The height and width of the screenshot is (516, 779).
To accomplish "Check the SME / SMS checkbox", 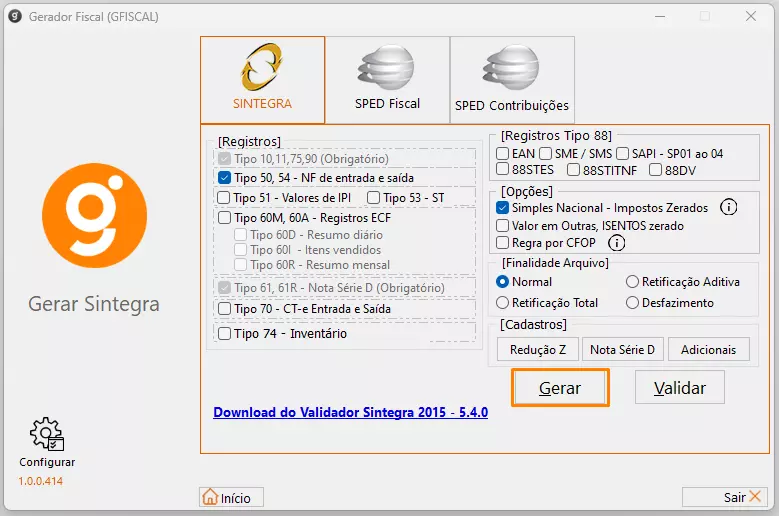I will [545, 153].
